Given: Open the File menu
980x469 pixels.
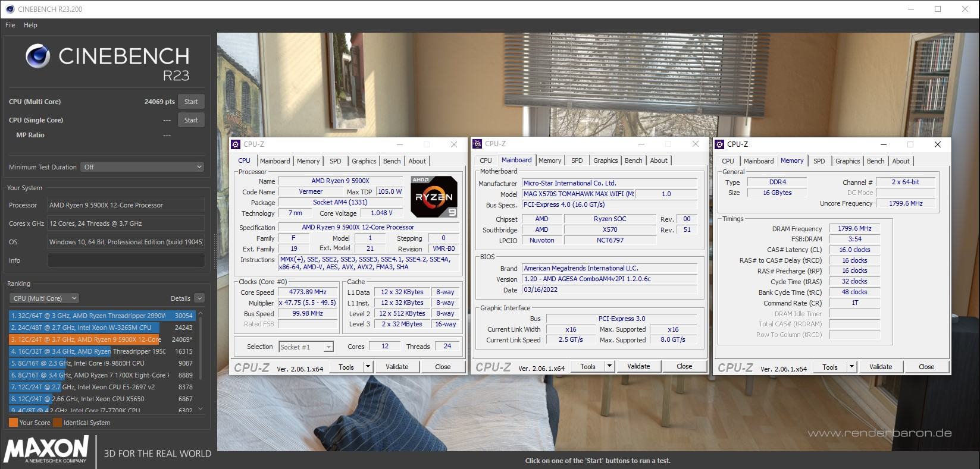Looking at the screenshot, I should click(10, 25).
